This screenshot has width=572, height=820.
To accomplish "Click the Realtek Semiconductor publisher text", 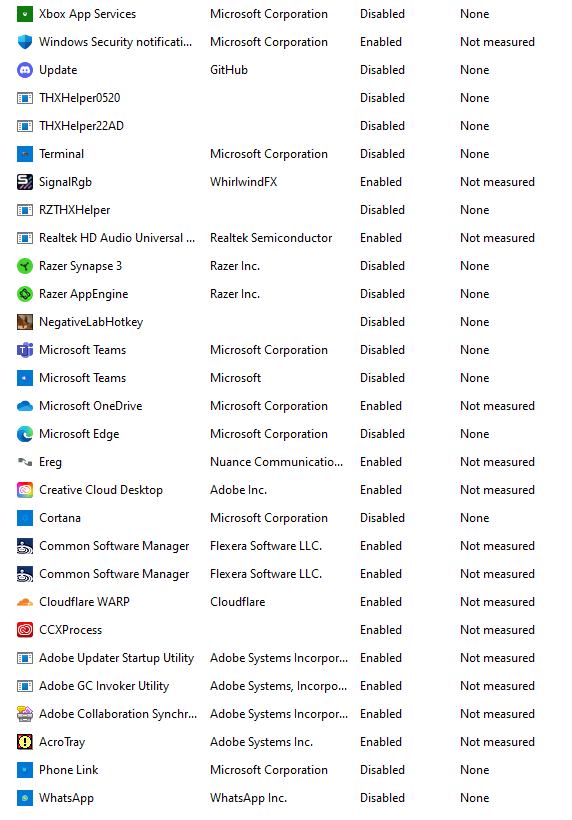I will click(x=271, y=238).
